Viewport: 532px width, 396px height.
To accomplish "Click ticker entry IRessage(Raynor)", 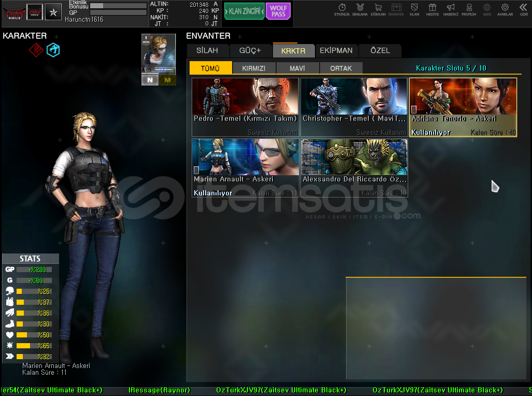I will point(159,390).
